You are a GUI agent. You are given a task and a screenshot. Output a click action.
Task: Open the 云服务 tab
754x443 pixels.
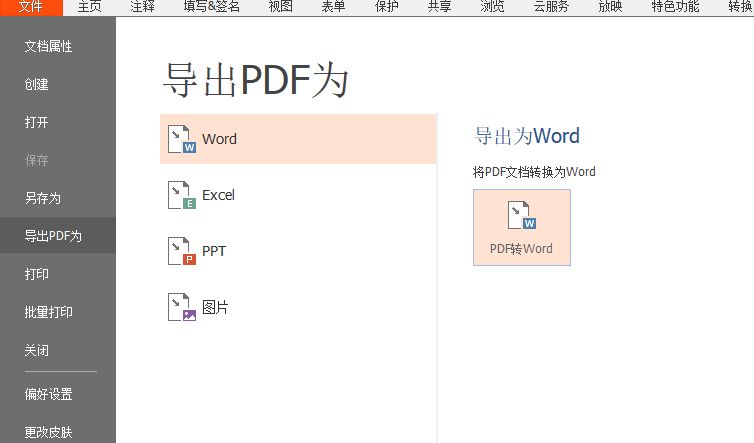551,7
